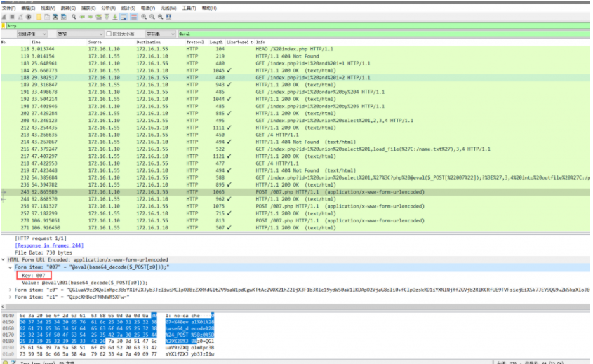Jump to the first packet
Screen dimensions: 593x364
[x=107, y=17]
